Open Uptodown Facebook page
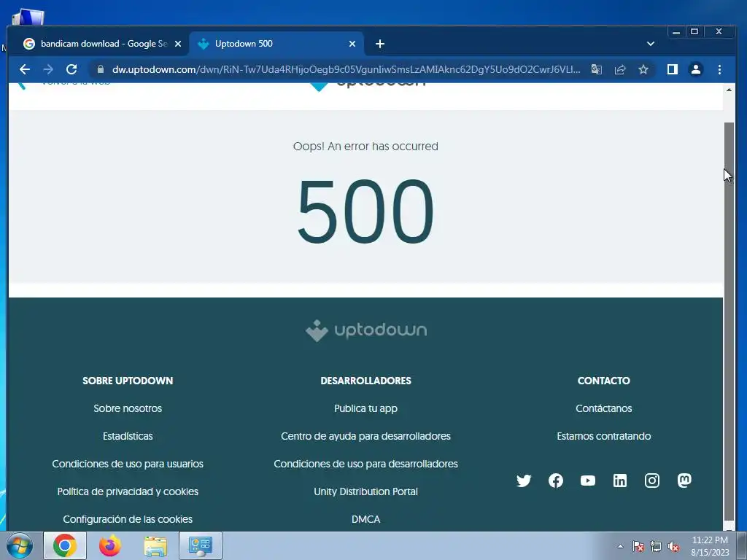The height and width of the screenshot is (560, 747). 555,481
